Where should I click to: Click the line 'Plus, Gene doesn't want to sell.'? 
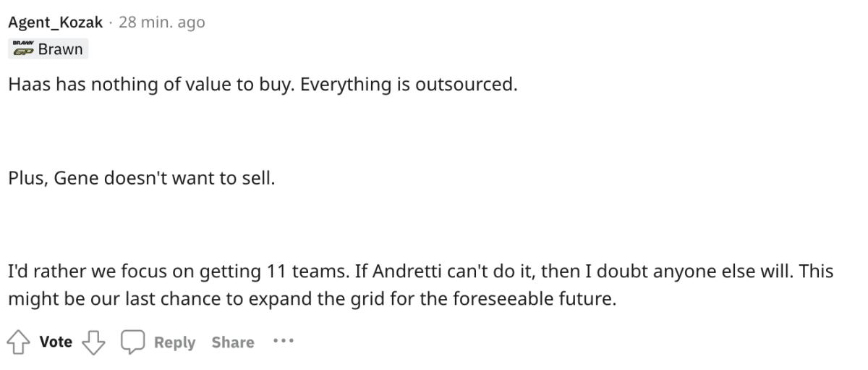(x=142, y=177)
